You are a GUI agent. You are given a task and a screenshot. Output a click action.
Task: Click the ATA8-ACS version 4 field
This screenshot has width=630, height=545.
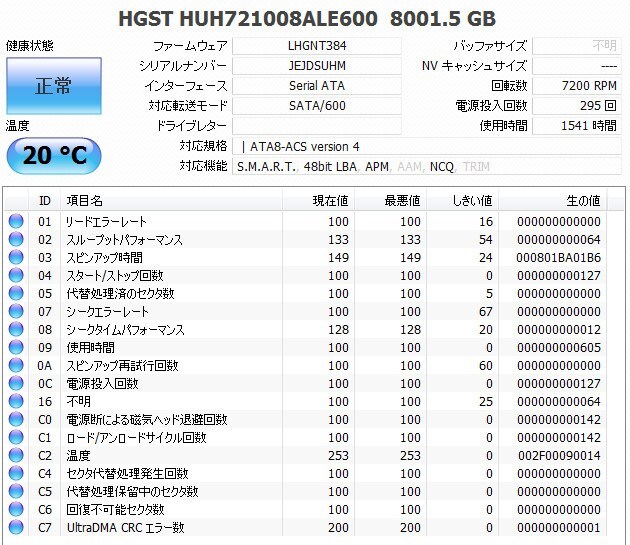coord(427,146)
